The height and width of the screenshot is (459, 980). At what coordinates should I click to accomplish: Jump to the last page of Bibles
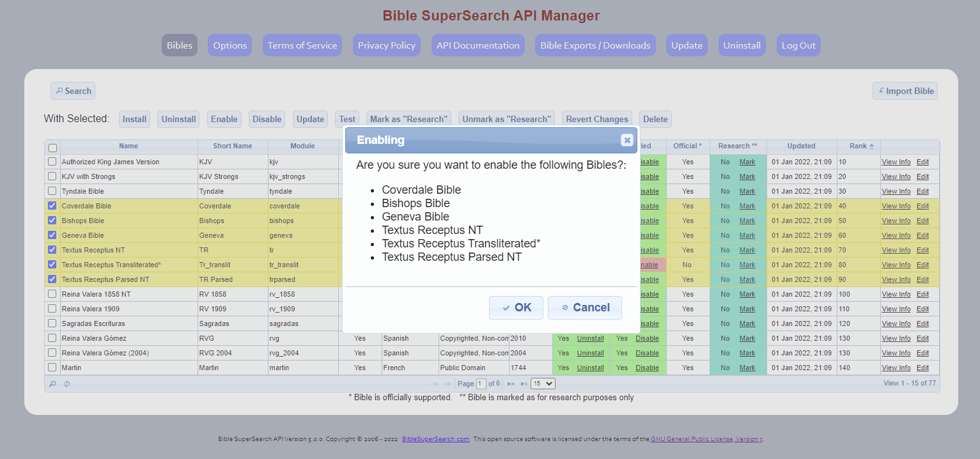pyautogui.click(x=524, y=384)
